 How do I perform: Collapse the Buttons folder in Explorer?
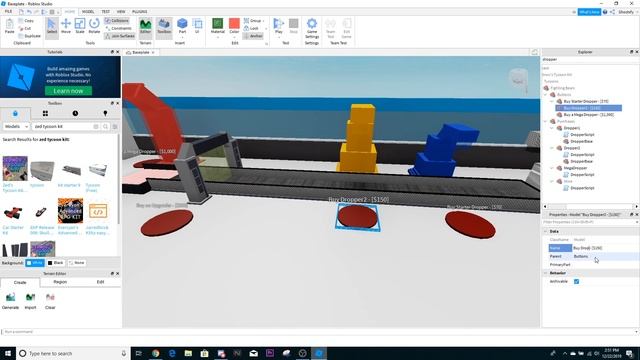[x=546, y=94]
